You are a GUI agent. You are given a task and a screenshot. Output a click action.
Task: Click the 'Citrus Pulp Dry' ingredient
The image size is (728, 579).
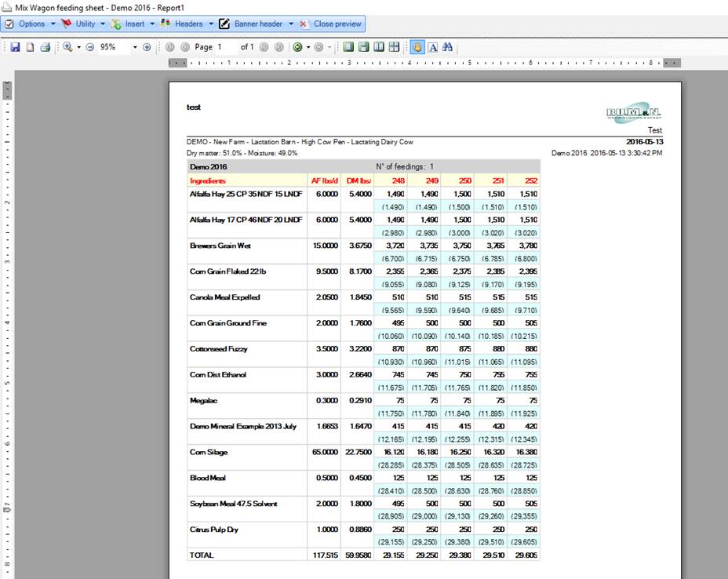(214, 530)
